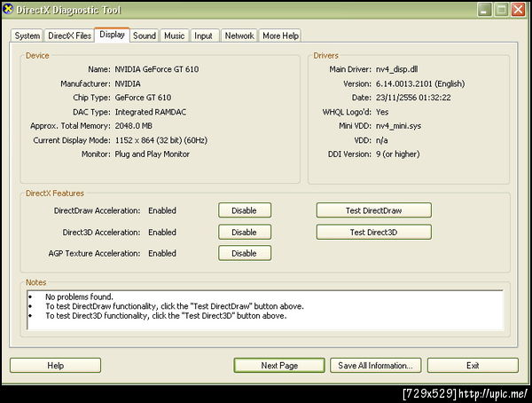Click the DirectDraw Acceleration "Enabled" status
The width and height of the screenshot is (532, 403).
point(162,210)
